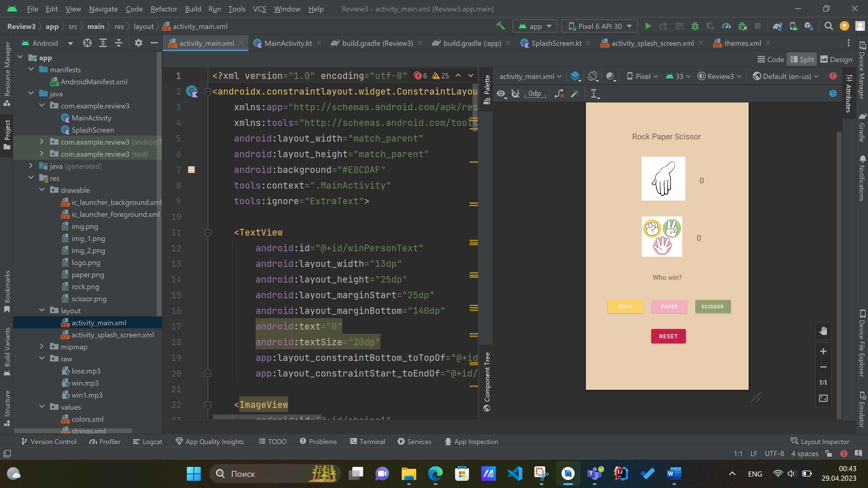Screen dimensions: 868x488
Task: Debug the app with the bug icon
Action: point(695,26)
